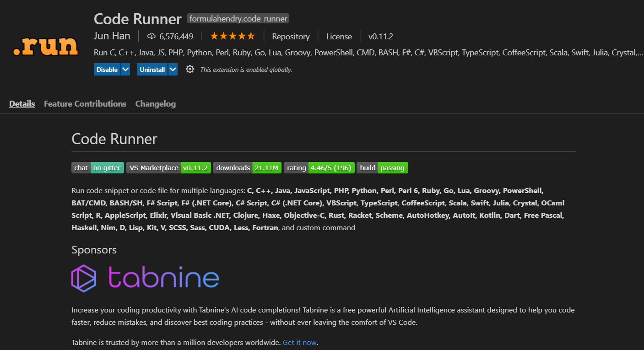Click the 'formulahendry.code-runner' identifier badge
Viewport: 644px width, 350px height.
(x=238, y=18)
